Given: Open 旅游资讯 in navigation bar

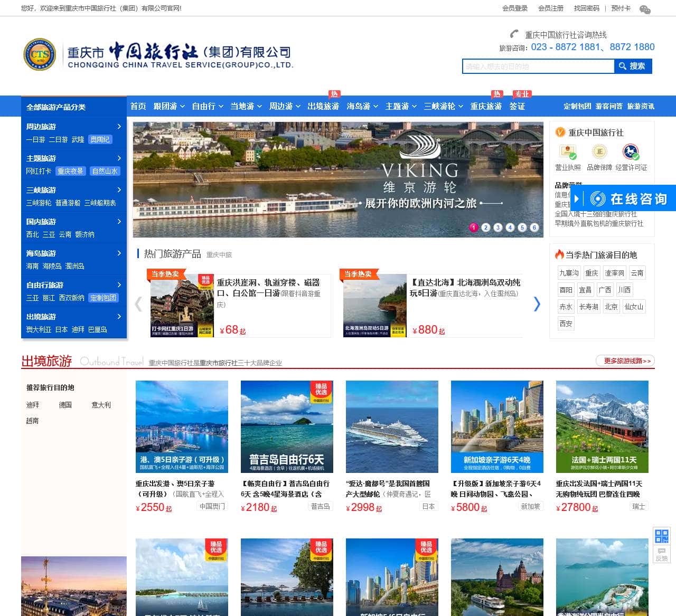Looking at the screenshot, I should [641, 107].
